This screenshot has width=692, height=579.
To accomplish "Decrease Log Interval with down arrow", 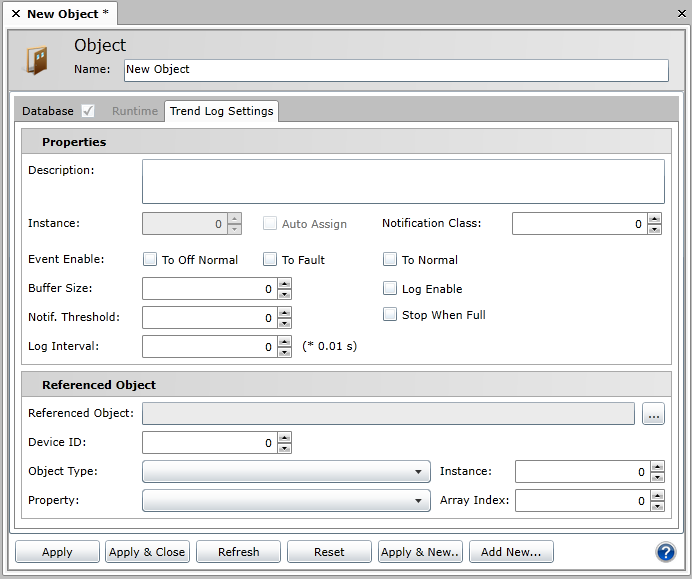I will click(x=284, y=352).
